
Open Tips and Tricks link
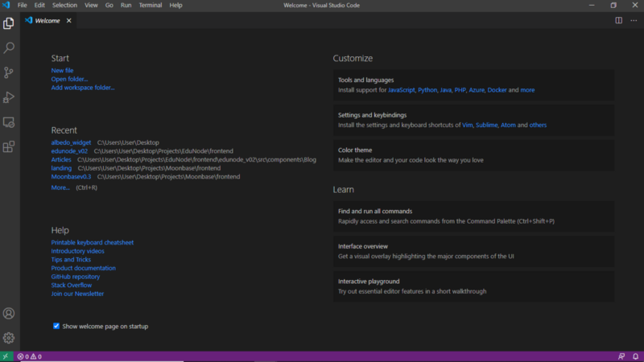click(x=71, y=260)
